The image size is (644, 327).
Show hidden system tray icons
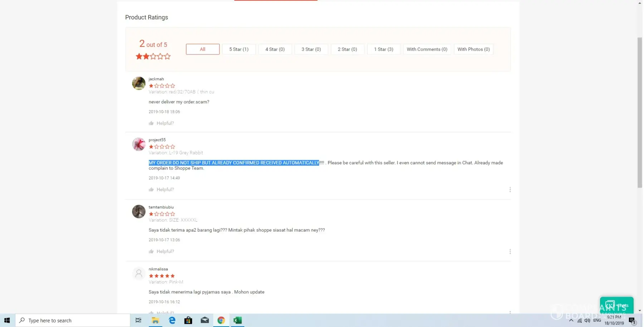pyautogui.click(x=571, y=321)
